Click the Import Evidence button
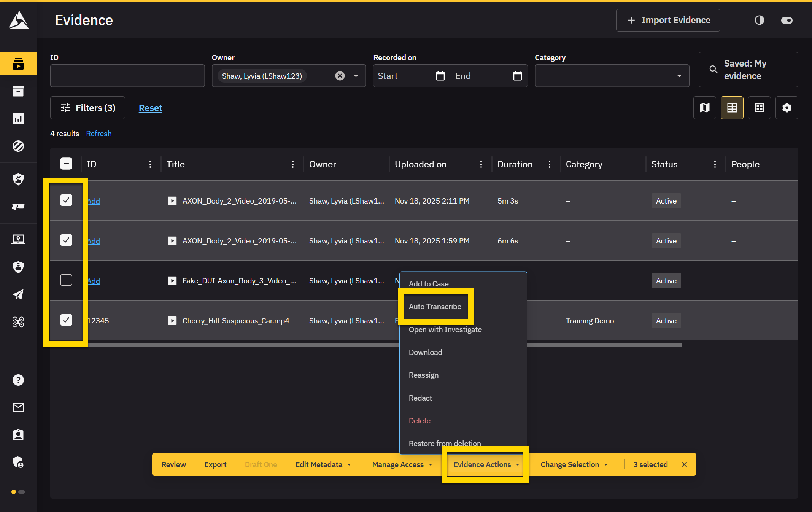The image size is (812, 512). [x=668, y=20]
